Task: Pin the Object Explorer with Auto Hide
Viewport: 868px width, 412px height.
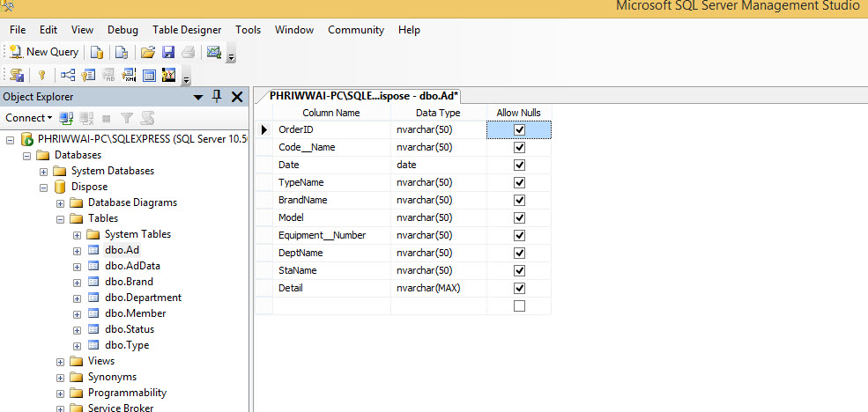Action: tap(217, 97)
